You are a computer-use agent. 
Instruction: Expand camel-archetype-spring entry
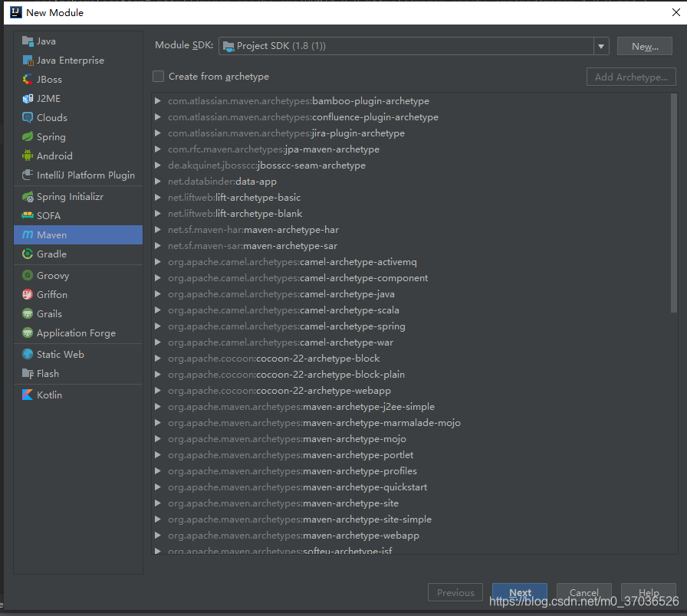tap(158, 326)
